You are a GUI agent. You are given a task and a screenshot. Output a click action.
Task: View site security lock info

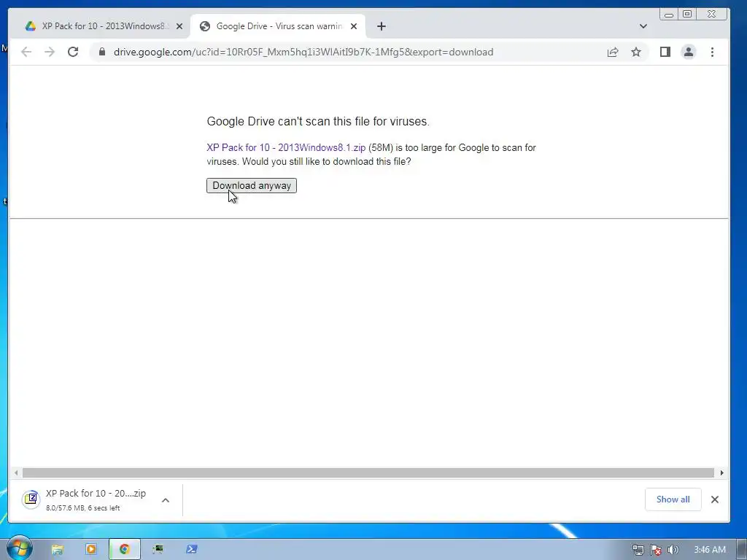(101, 52)
